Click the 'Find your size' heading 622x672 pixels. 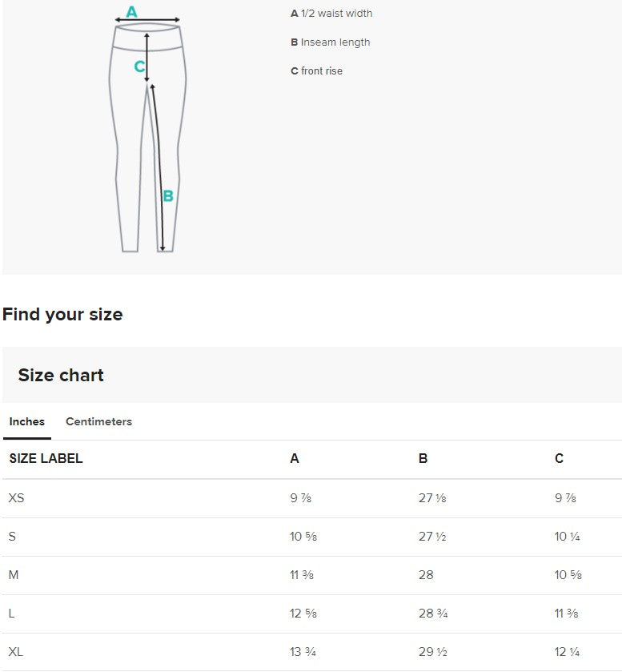(62, 314)
